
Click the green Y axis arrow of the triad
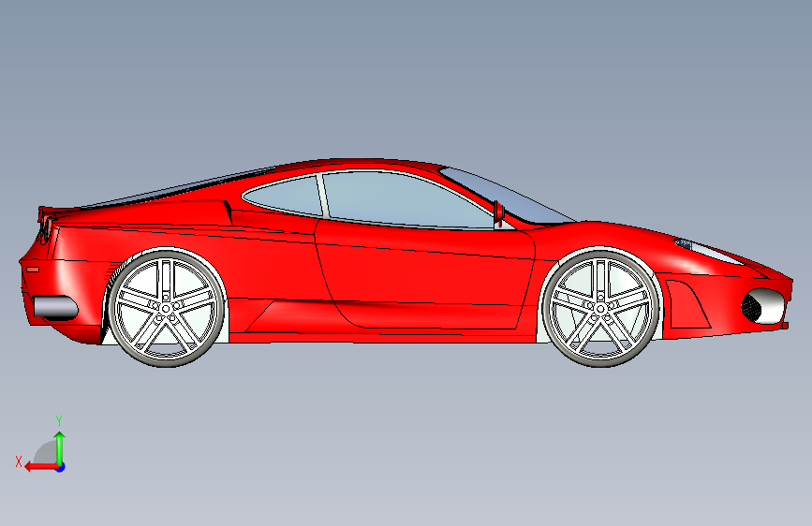60,448
